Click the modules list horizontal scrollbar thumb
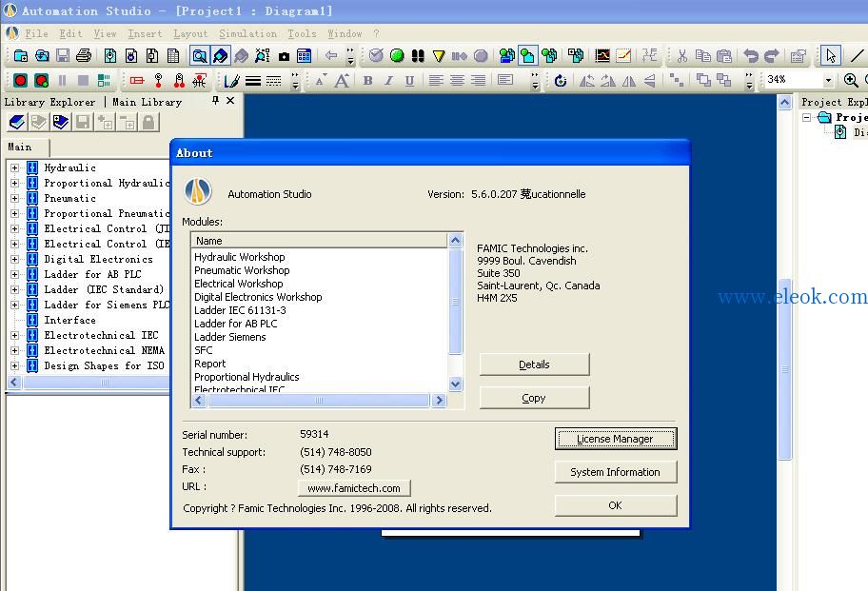 click(318, 400)
